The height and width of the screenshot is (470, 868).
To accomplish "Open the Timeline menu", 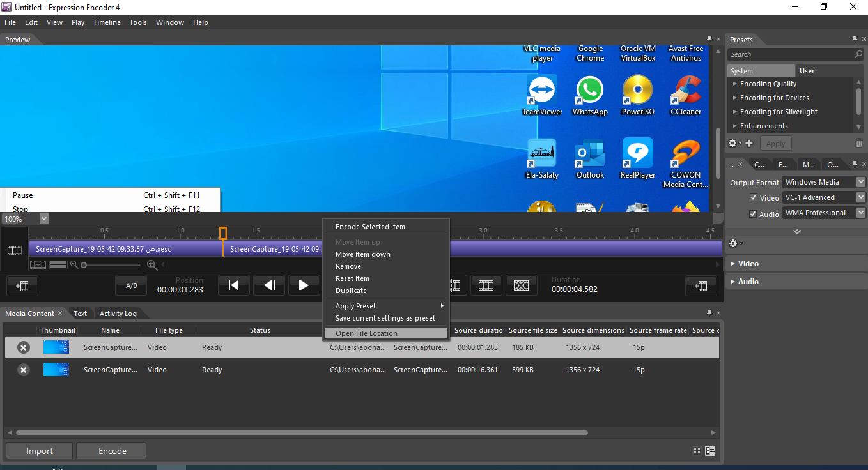I will pyautogui.click(x=107, y=22).
